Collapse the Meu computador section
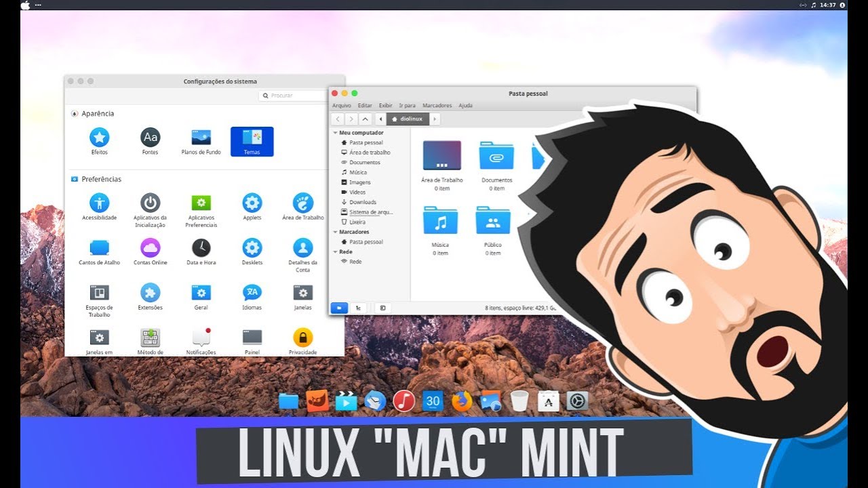Screen dimensions: 868x488 click(x=335, y=133)
